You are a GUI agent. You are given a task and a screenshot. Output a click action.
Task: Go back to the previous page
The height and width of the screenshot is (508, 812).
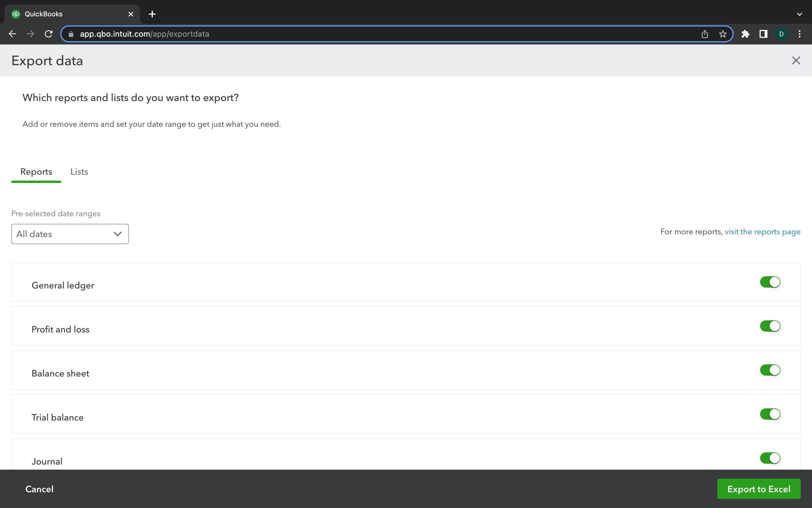pyautogui.click(x=12, y=34)
